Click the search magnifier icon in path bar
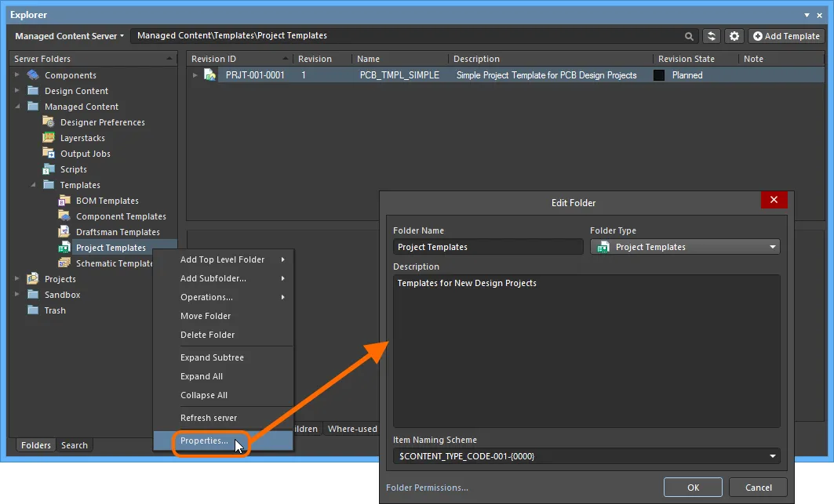Image resolution: width=834 pixels, height=504 pixels. tap(689, 36)
